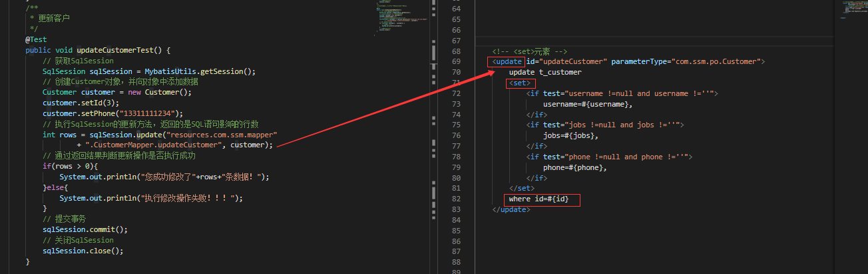This screenshot has width=868, height=274.
Task: Select the updateCustomerTest method name
Action: click(x=115, y=50)
